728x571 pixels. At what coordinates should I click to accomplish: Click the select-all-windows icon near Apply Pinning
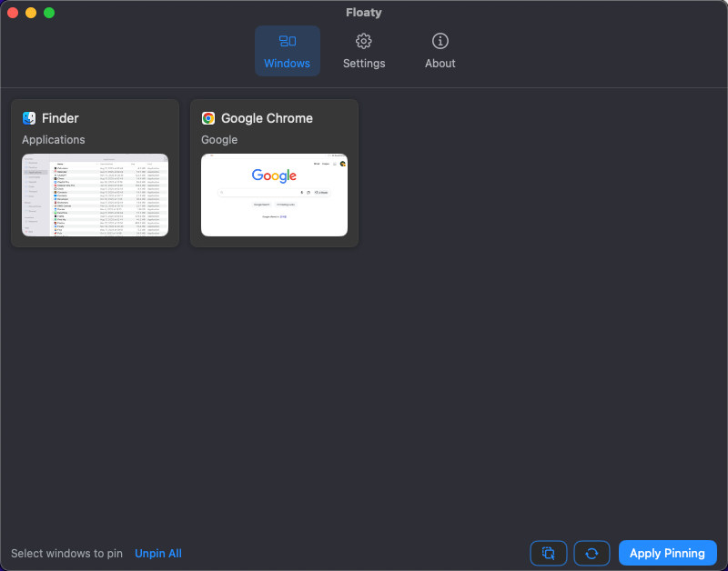pyautogui.click(x=549, y=553)
